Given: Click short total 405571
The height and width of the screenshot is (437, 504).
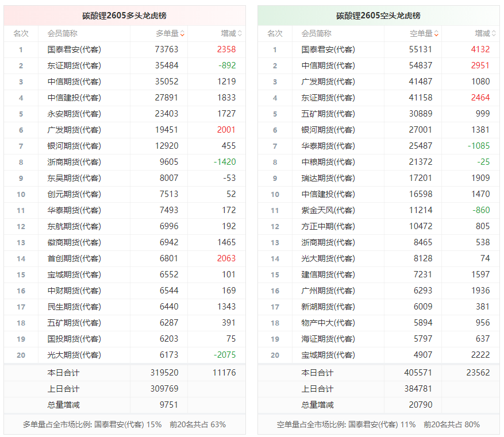Looking at the screenshot, I should click(418, 373).
